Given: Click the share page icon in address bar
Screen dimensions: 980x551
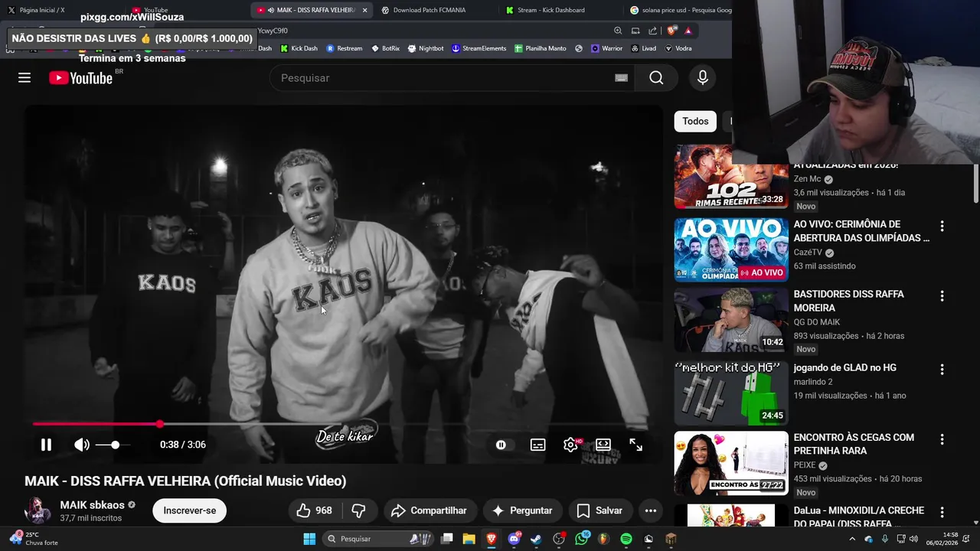Looking at the screenshot, I should point(652,31).
